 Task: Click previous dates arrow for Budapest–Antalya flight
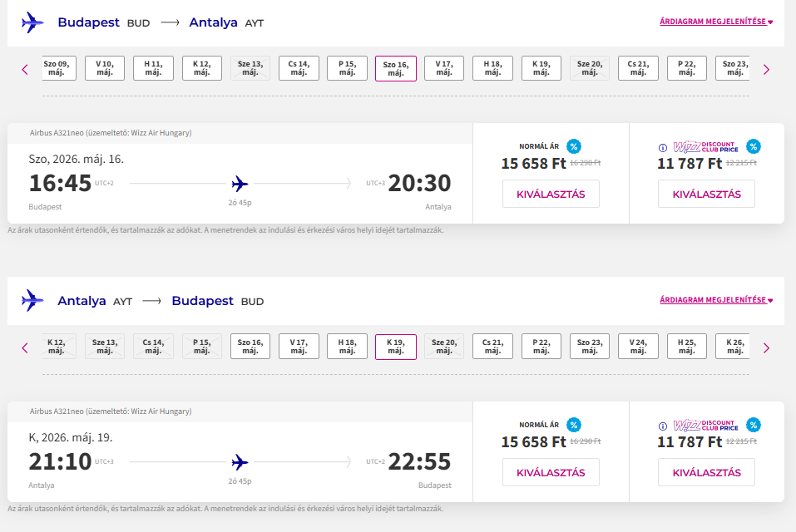click(x=25, y=70)
